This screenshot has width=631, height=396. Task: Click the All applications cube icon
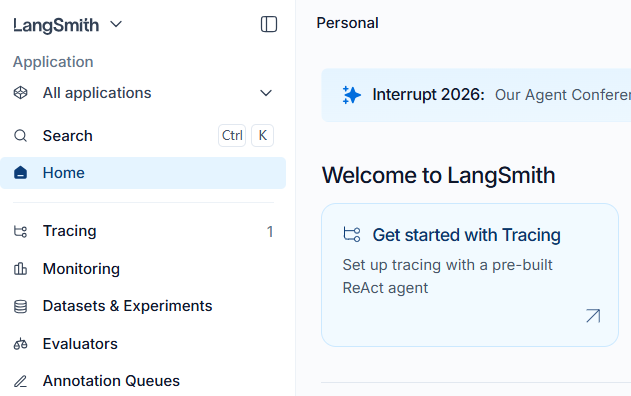coord(21,93)
